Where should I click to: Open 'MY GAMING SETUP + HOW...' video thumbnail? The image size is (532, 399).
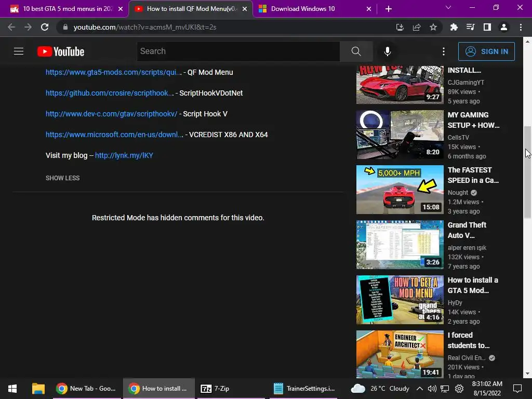point(400,135)
